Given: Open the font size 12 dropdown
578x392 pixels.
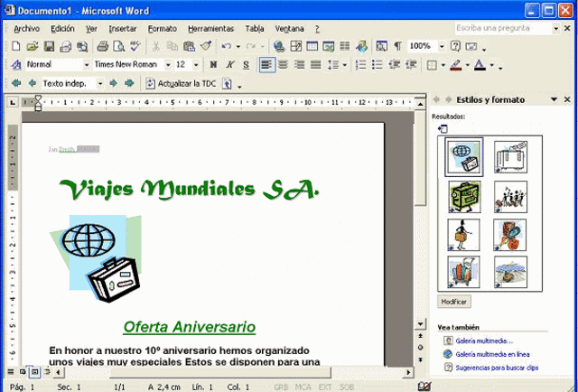Looking at the screenshot, I should [x=196, y=65].
